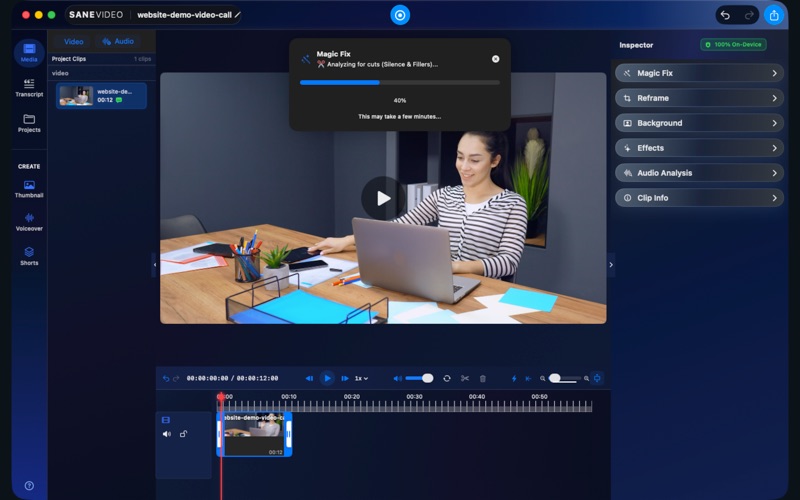800x500 pixels.
Task: Click the timeline redo arrow
Action: (176, 378)
